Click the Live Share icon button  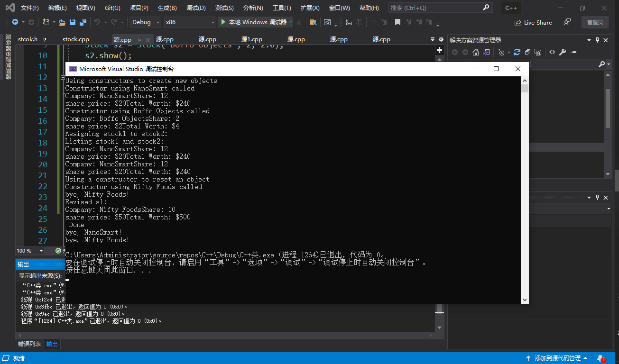[x=533, y=22]
